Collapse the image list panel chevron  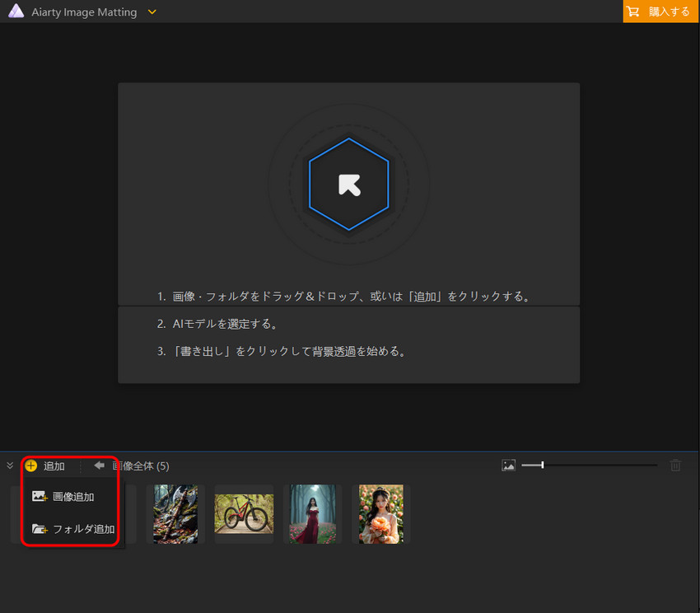(x=10, y=466)
